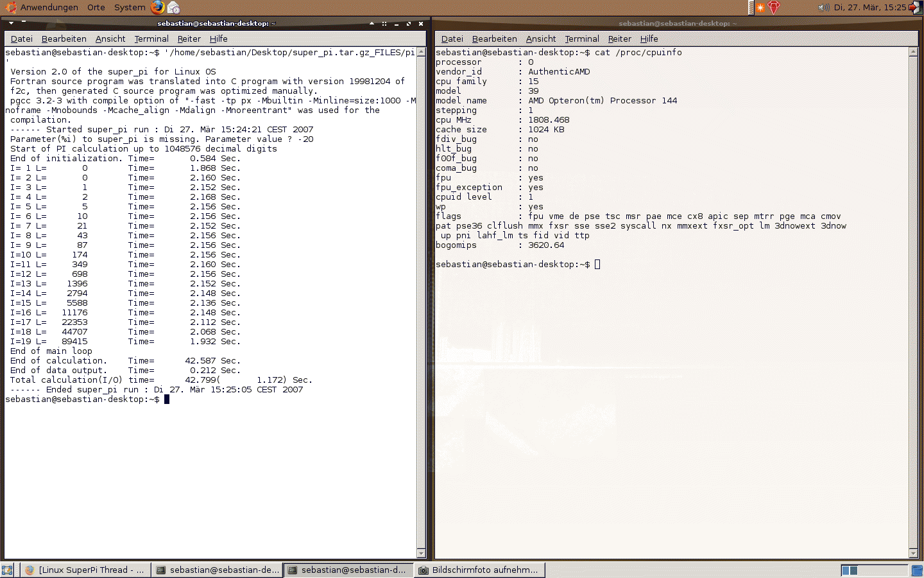This screenshot has height=578, width=924.
Task: Click the trash icon in bottom panel
Action: click(917, 570)
